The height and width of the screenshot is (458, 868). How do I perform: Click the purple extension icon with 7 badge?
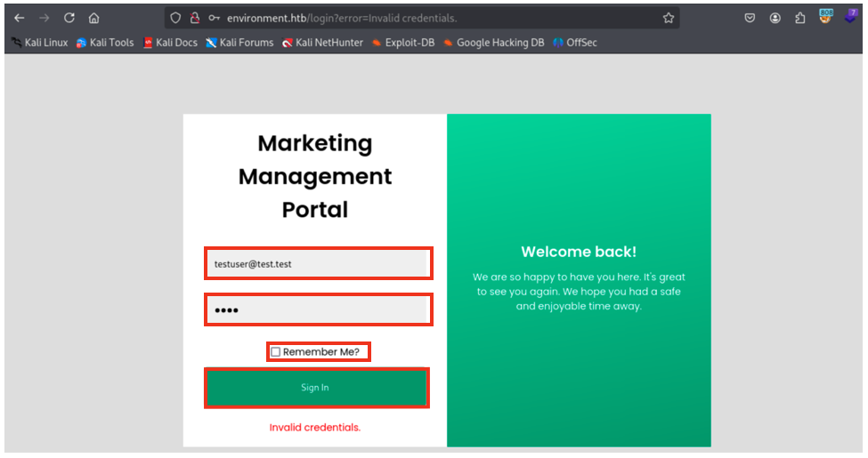pos(851,16)
